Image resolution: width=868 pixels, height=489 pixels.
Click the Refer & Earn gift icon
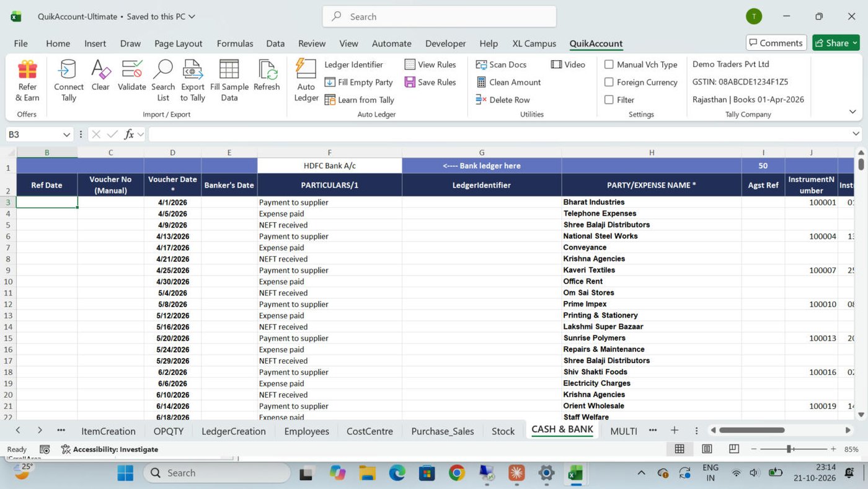click(x=27, y=70)
